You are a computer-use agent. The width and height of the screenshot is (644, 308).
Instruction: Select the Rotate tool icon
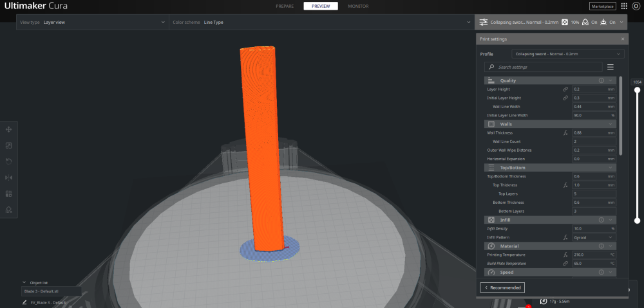click(8, 161)
